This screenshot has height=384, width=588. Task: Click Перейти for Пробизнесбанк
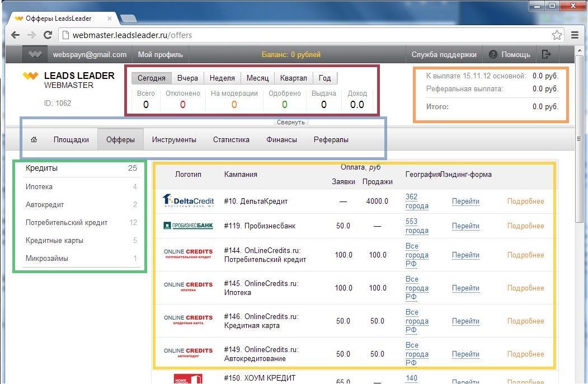[465, 226]
